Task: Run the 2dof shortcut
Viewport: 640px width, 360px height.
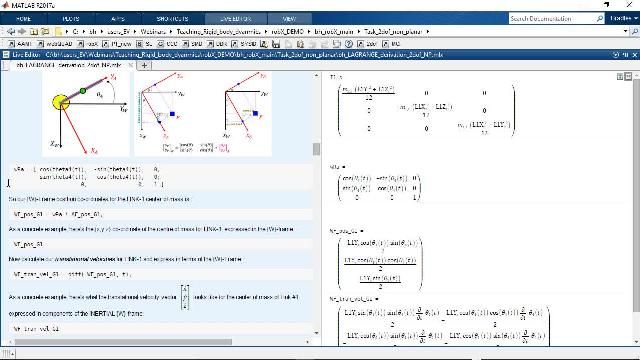Action: point(367,44)
